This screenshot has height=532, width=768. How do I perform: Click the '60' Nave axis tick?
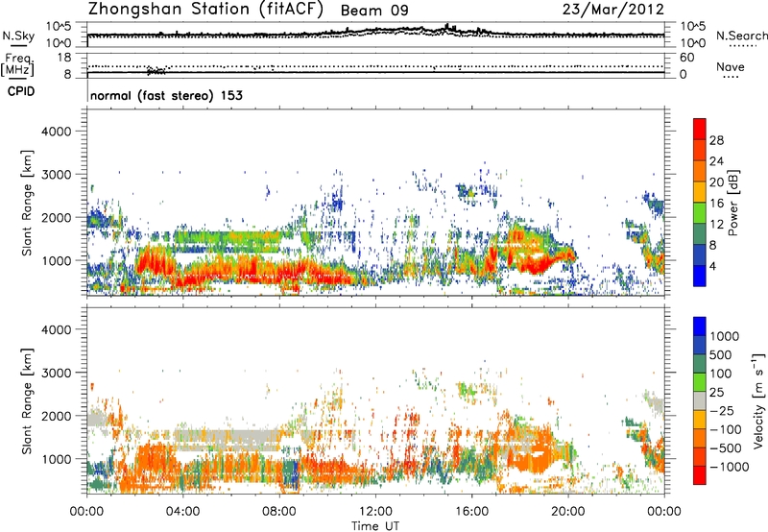click(x=686, y=58)
